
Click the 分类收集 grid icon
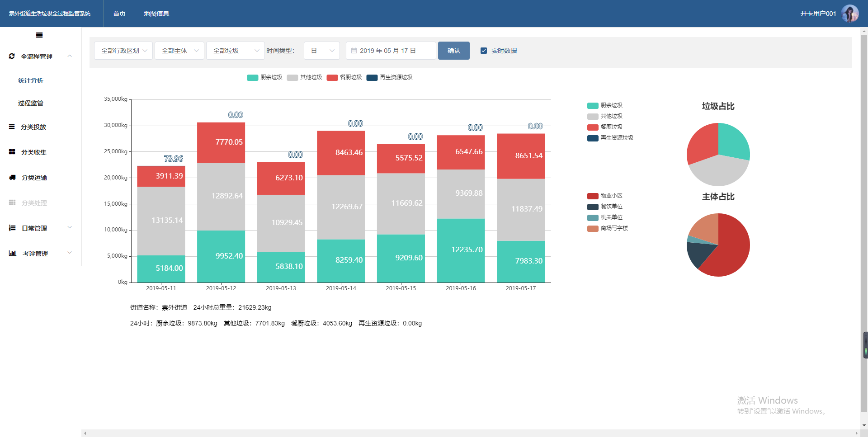point(12,152)
